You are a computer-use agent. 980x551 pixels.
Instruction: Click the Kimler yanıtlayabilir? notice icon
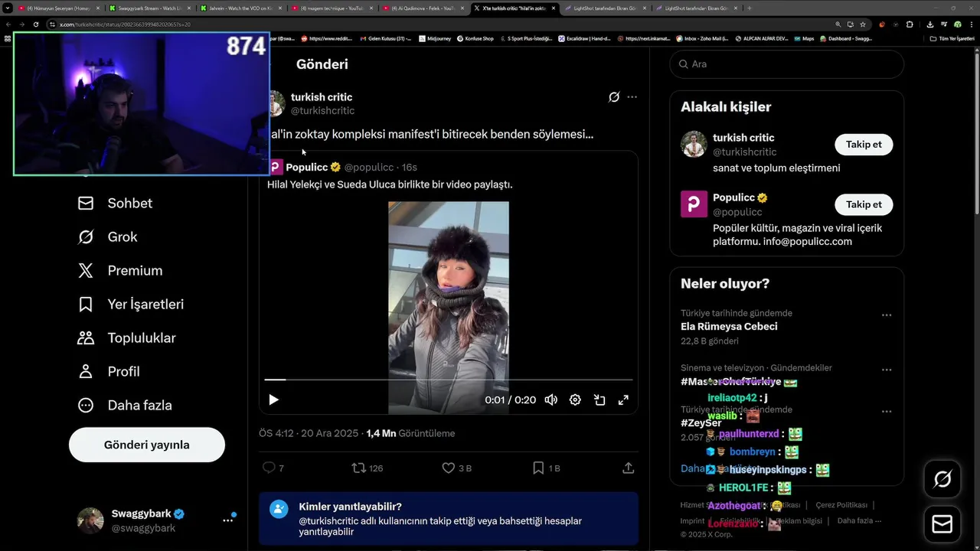(279, 509)
